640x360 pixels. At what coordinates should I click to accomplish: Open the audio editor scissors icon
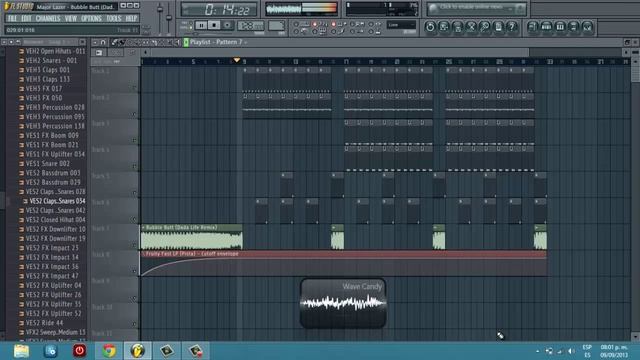click(471, 27)
